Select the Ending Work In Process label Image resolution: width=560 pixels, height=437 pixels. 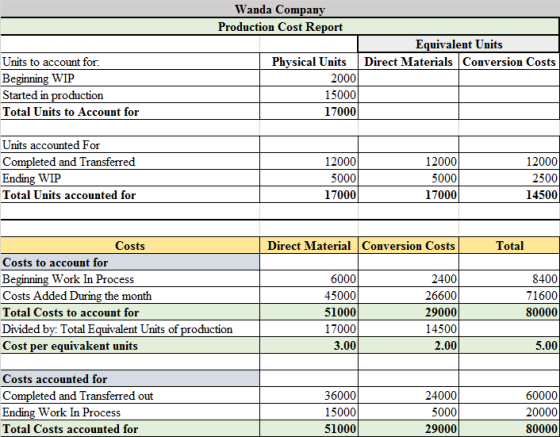[61, 412]
